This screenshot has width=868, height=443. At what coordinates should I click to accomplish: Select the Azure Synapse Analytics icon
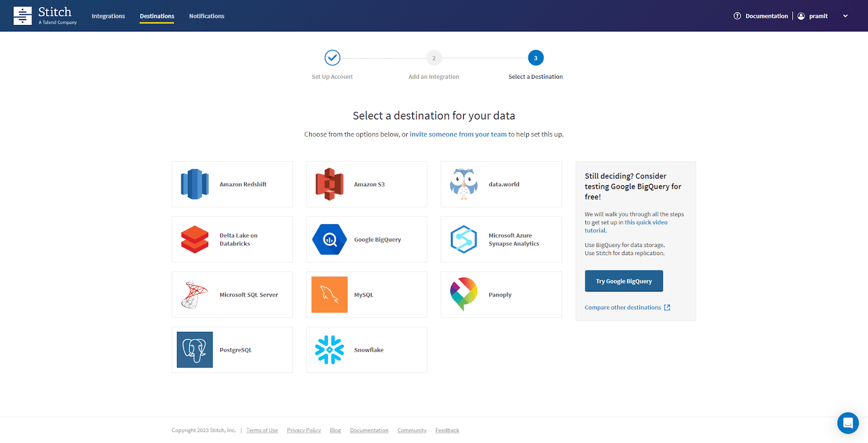[464, 239]
